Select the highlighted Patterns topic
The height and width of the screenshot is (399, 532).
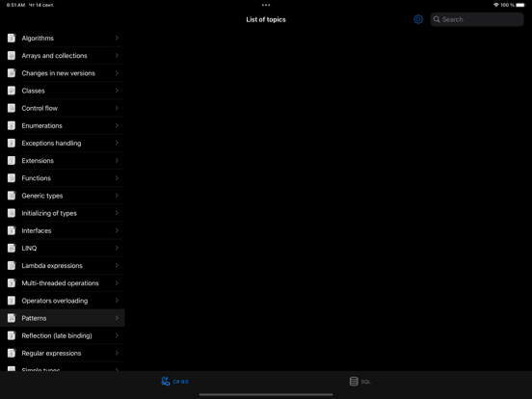click(x=63, y=318)
